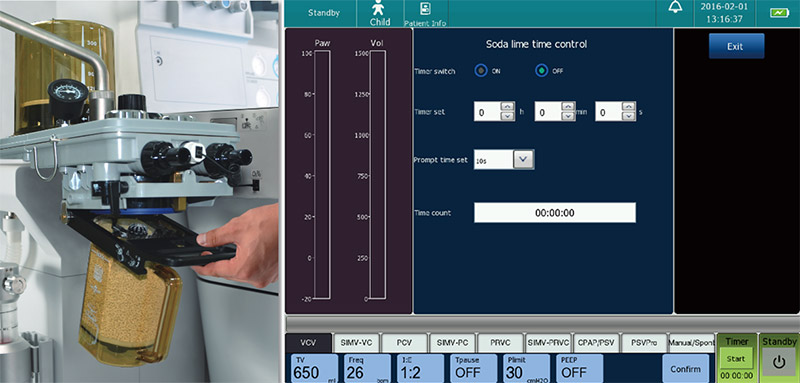Open the alarm bell icon
800x383 pixels.
click(x=675, y=8)
